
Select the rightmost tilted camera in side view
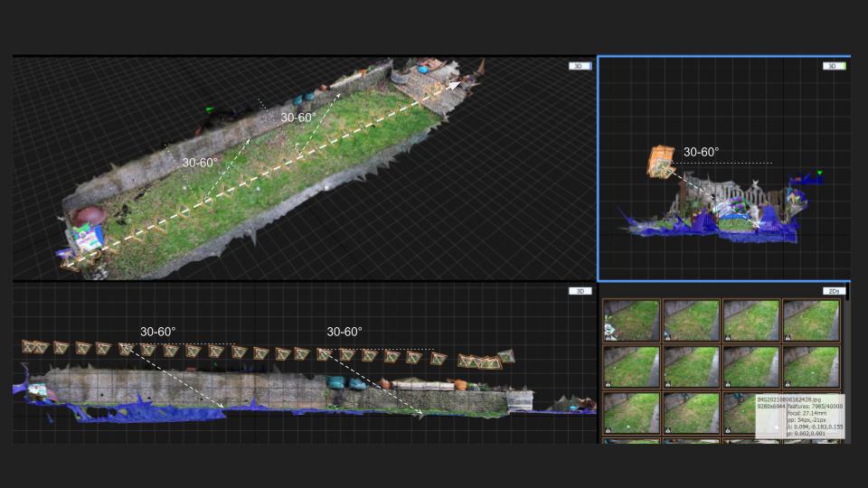(x=506, y=357)
